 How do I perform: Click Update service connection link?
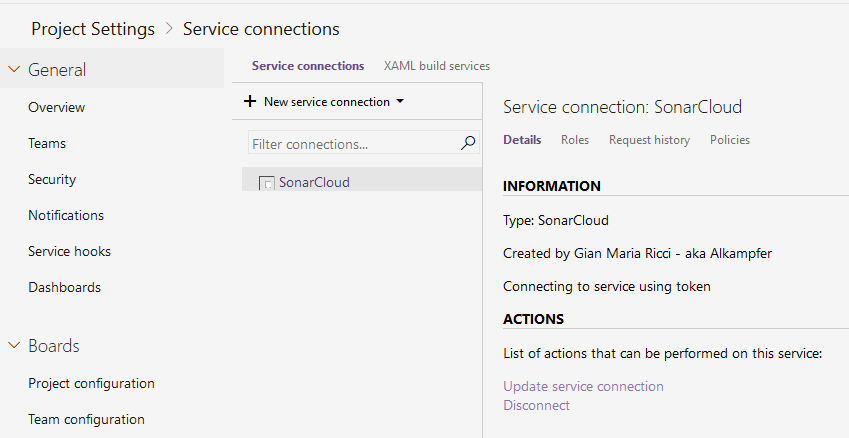[583, 386]
